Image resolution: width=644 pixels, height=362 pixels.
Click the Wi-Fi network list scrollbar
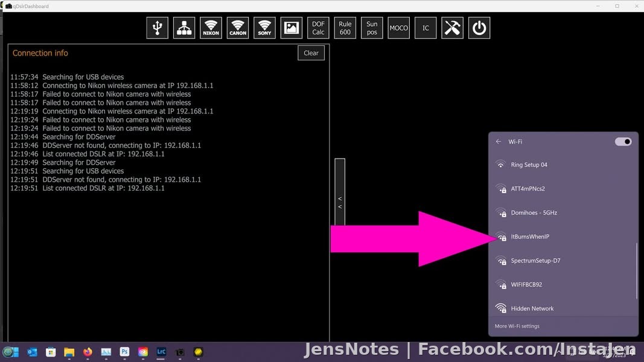tap(637, 271)
